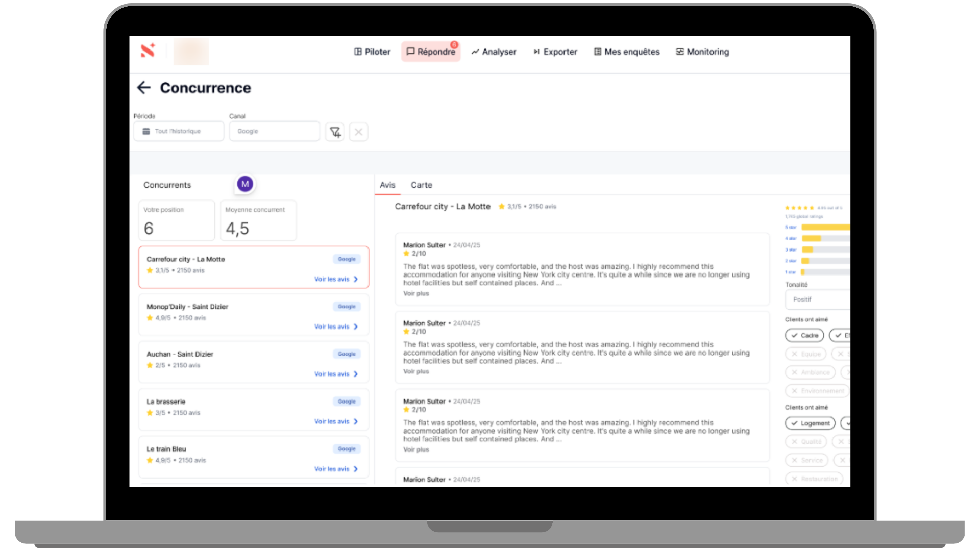Image resolution: width=980 pixels, height=551 pixels.
Task: Click the calendar icon in Période field
Action: coord(145,131)
